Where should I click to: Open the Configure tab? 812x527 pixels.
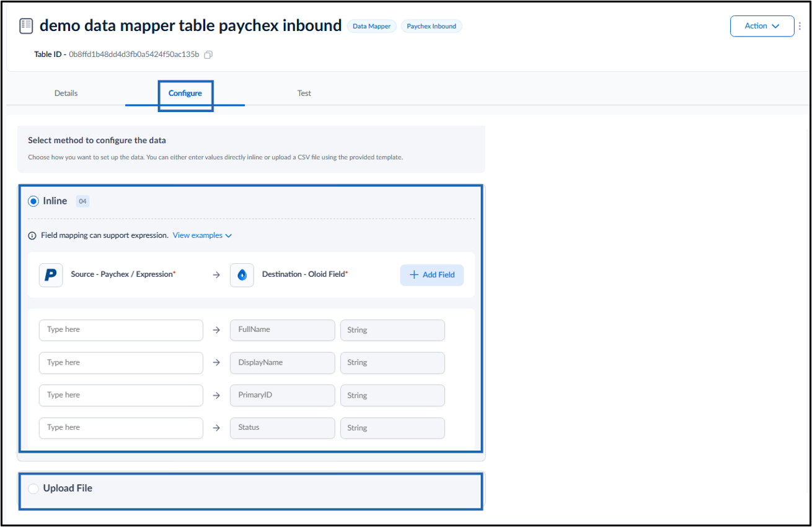point(185,94)
